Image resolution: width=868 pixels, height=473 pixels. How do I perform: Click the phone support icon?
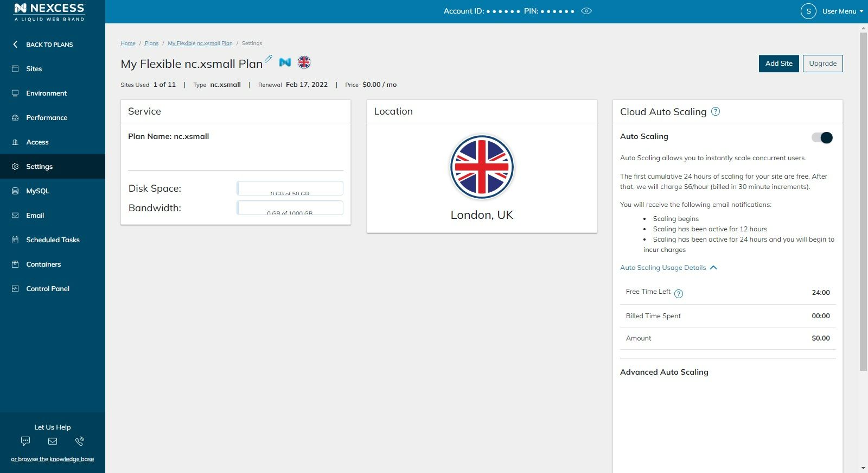(80, 441)
